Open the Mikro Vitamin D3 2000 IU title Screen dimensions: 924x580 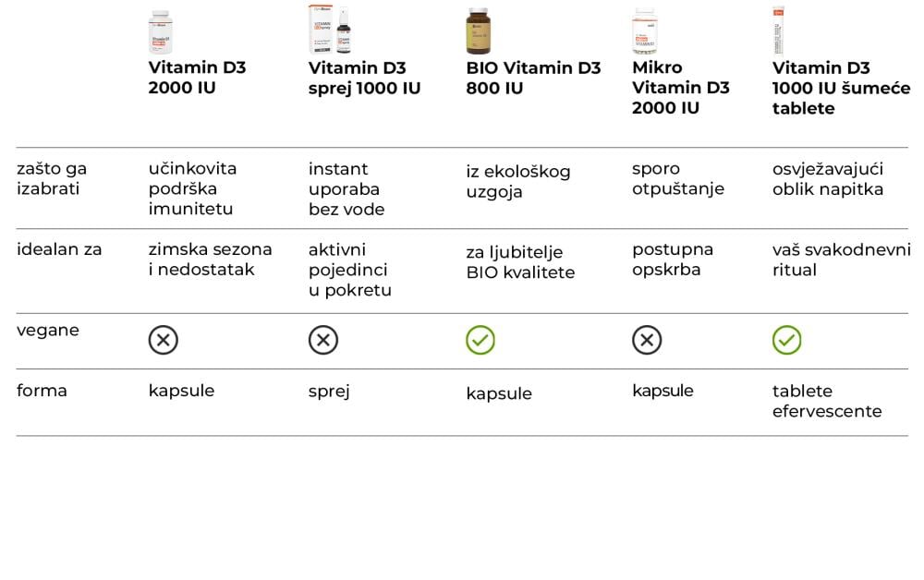tap(681, 88)
